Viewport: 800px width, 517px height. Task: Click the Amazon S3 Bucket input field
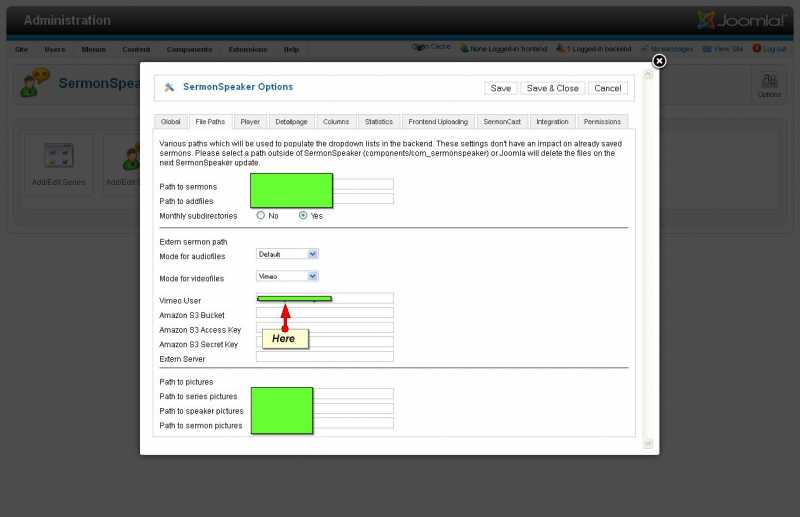click(324, 313)
